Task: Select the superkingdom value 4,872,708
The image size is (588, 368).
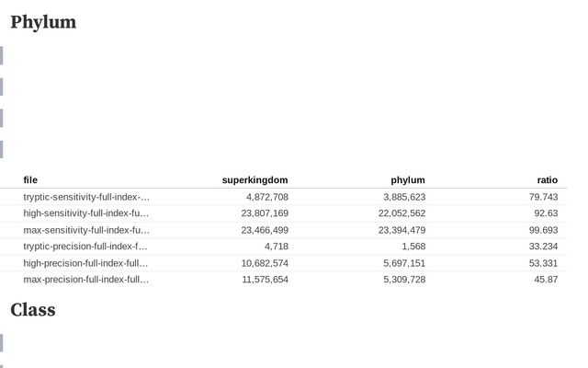Action: (x=266, y=197)
